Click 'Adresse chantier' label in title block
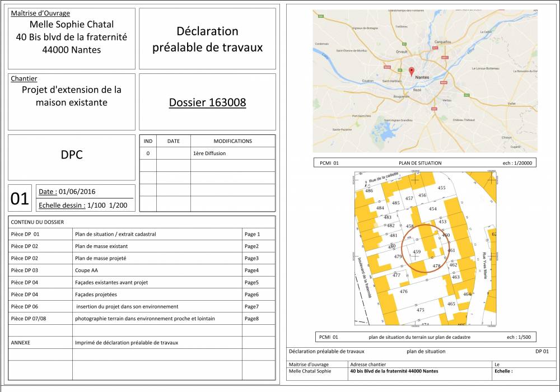Image resolution: width=560 pixels, height=392 pixels. pos(368,365)
